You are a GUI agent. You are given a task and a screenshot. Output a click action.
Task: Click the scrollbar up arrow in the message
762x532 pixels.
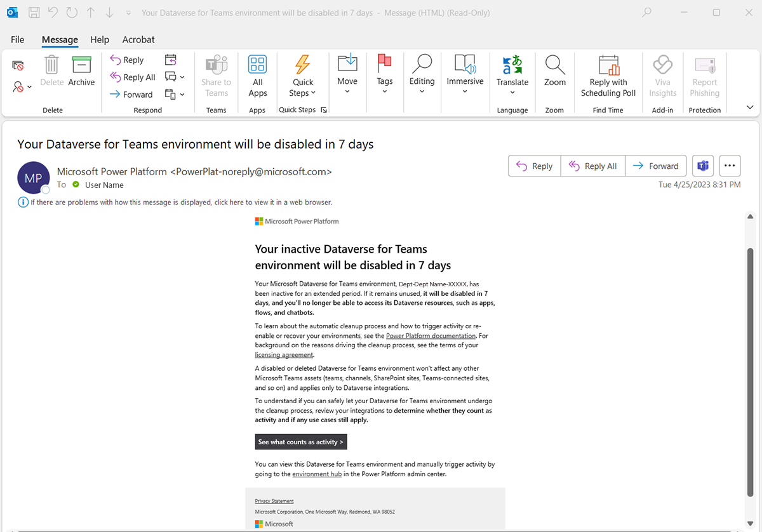[x=750, y=217]
